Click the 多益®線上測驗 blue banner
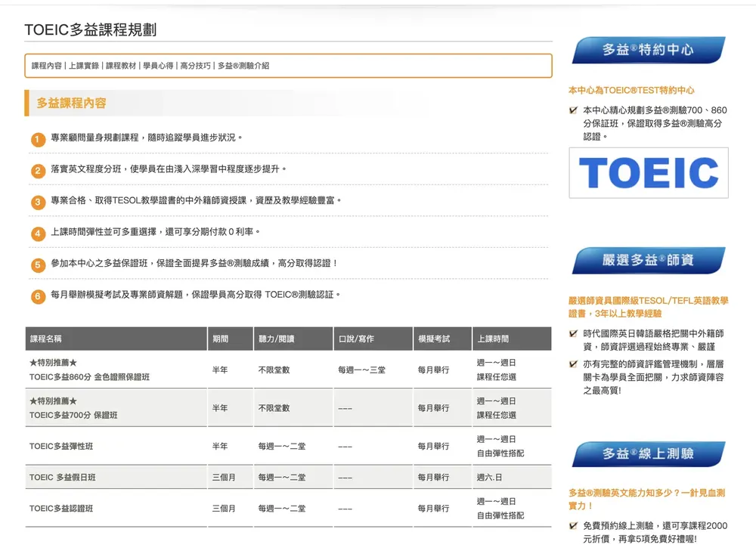Viewport: 756px width, 557px height. click(649, 453)
